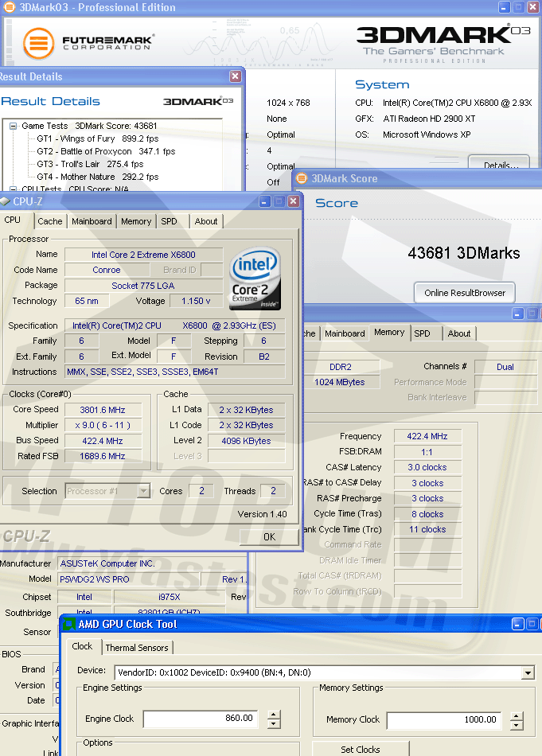
Task: Open Mainboard tab in front CPU-Z
Action: pos(92,221)
